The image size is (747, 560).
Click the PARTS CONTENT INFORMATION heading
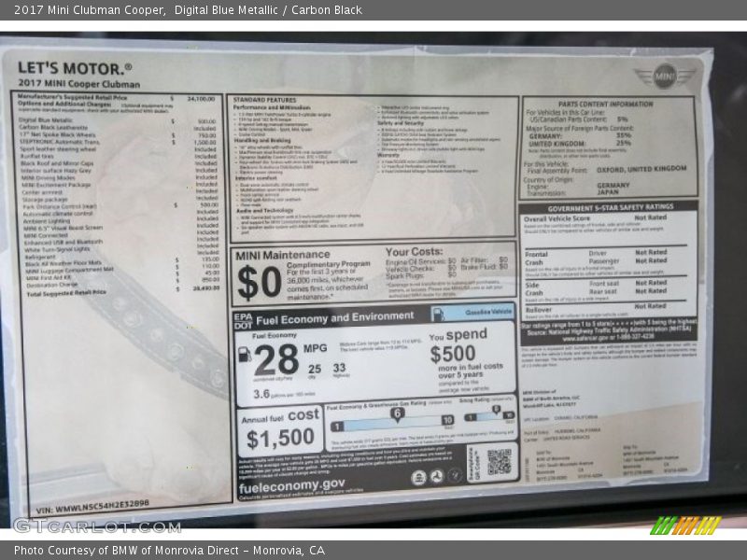pos(605,105)
